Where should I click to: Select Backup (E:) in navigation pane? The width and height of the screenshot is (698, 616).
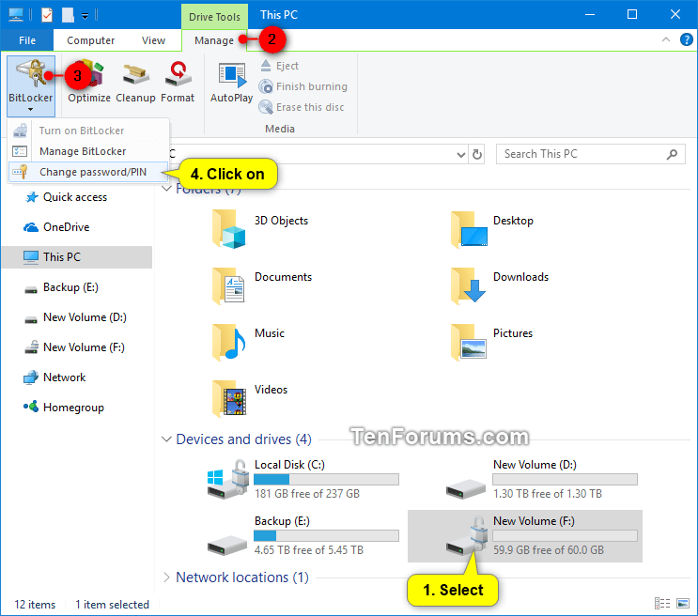point(61,287)
